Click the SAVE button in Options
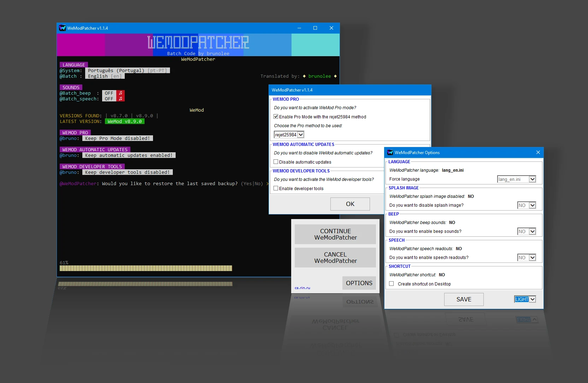The width and height of the screenshot is (588, 383). (x=464, y=299)
